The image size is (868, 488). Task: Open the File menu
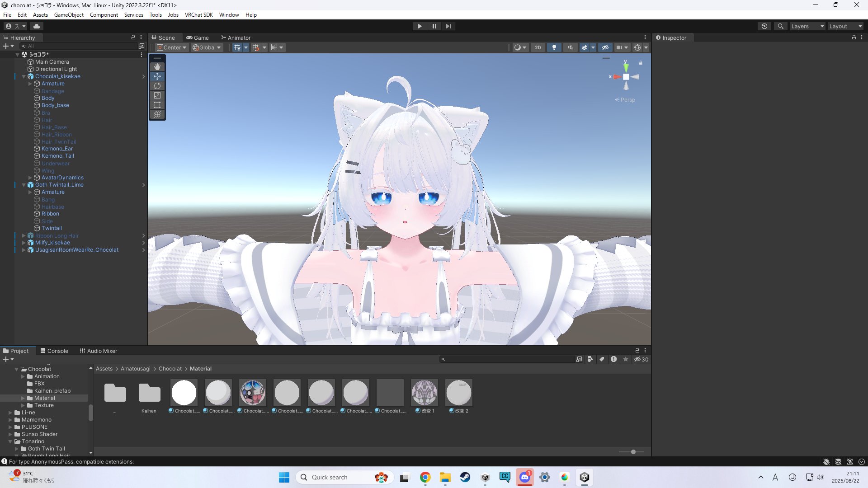coord(7,15)
